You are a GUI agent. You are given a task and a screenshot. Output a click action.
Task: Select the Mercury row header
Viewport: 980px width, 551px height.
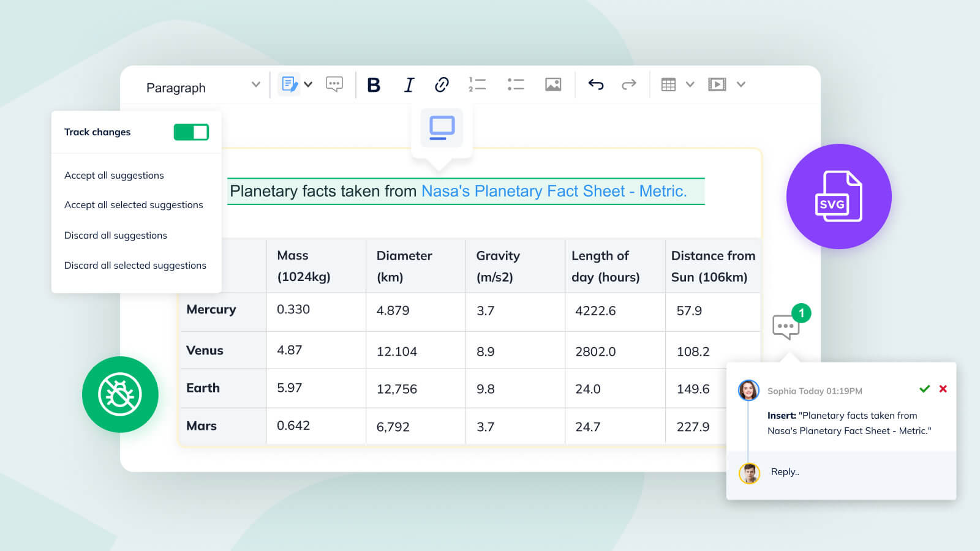point(224,312)
